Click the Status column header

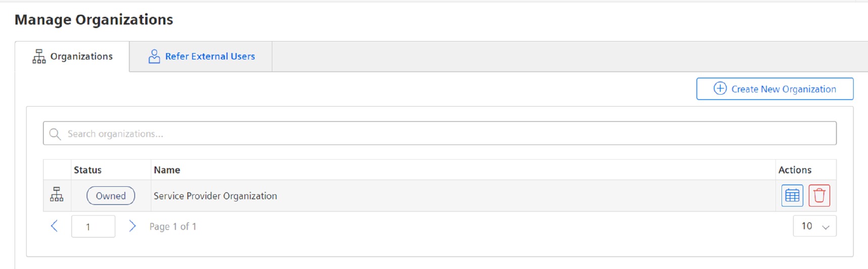point(87,170)
